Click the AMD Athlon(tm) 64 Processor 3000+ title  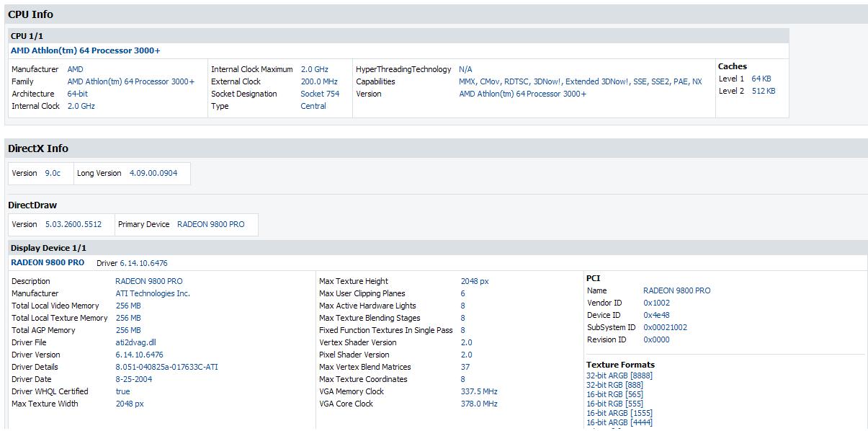pos(85,50)
